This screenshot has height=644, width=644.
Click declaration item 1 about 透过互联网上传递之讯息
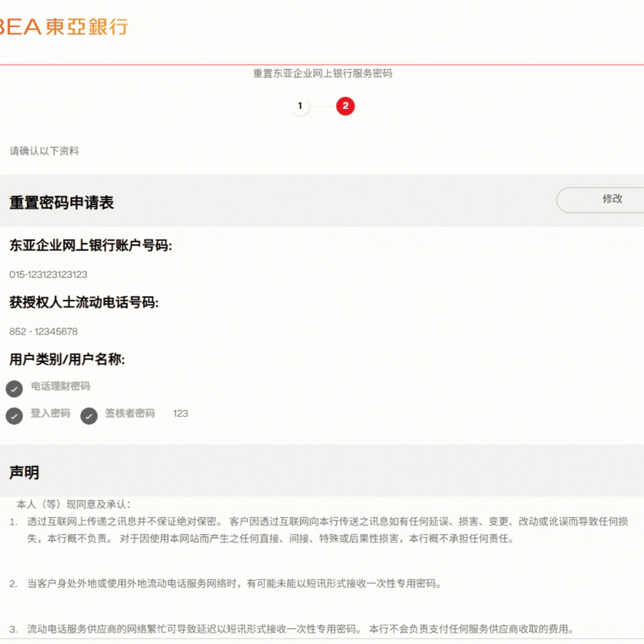click(x=318, y=530)
